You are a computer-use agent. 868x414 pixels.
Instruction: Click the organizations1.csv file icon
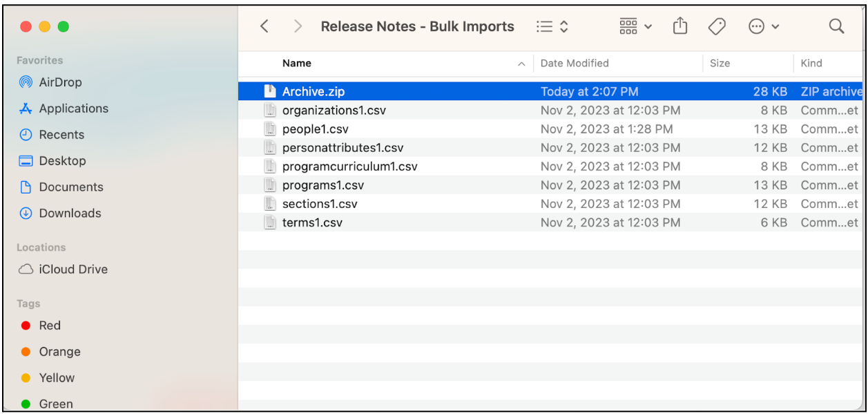click(x=270, y=110)
